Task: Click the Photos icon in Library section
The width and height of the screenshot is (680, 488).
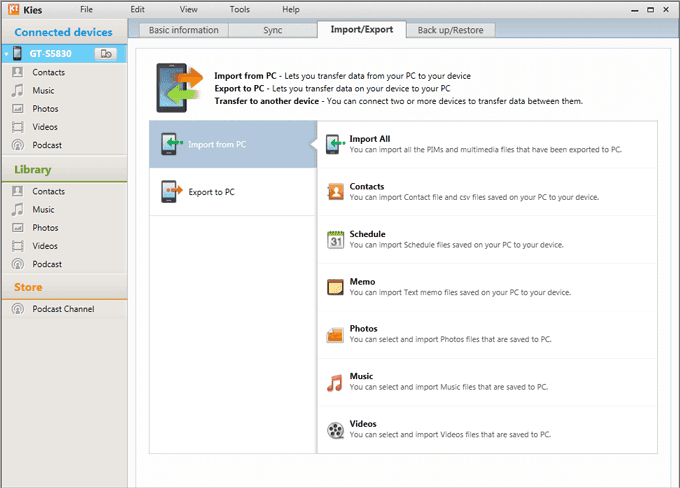Action: [18, 228]
